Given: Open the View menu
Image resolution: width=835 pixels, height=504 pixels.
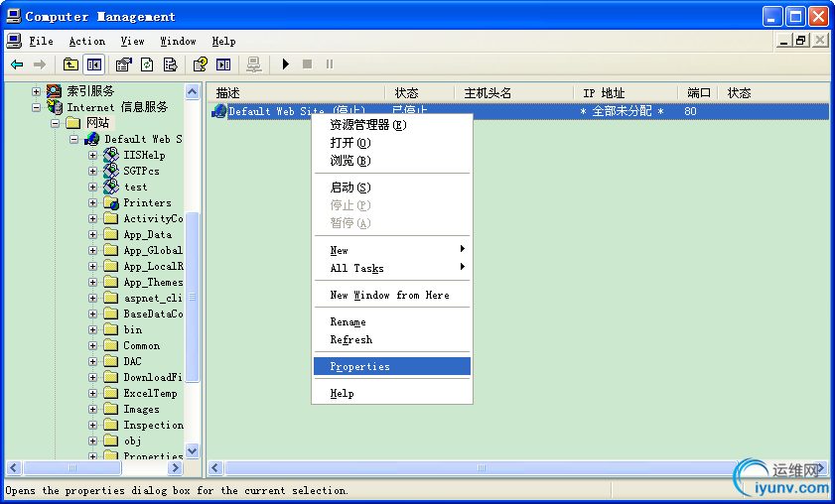Looking at the screenshot, I should tap(132, 41).
